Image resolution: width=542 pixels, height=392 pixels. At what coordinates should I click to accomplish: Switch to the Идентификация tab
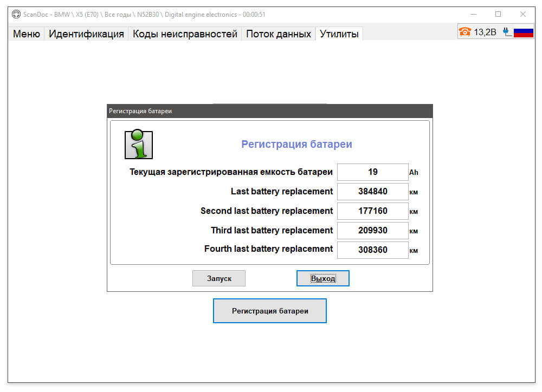pyautogui.click(x=86, y=34)
